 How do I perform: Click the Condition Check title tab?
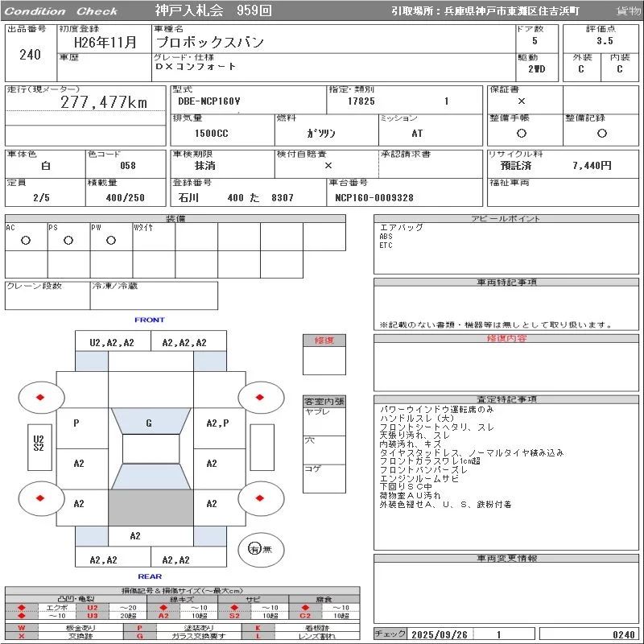(x=61, y=11)
